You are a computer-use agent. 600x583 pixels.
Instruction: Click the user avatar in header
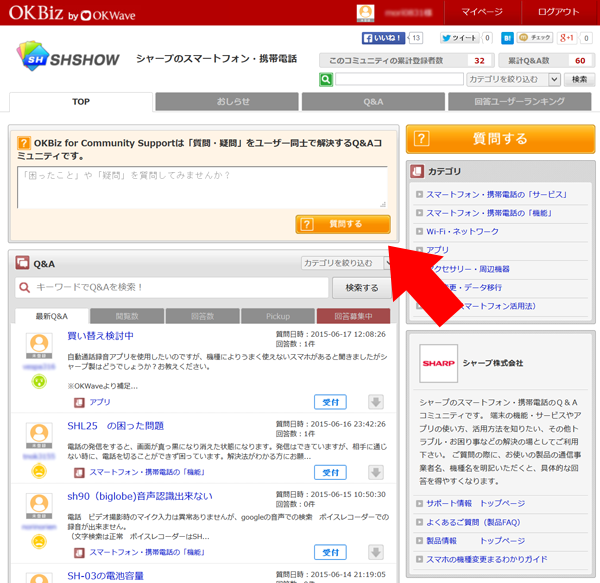[367, 12]
